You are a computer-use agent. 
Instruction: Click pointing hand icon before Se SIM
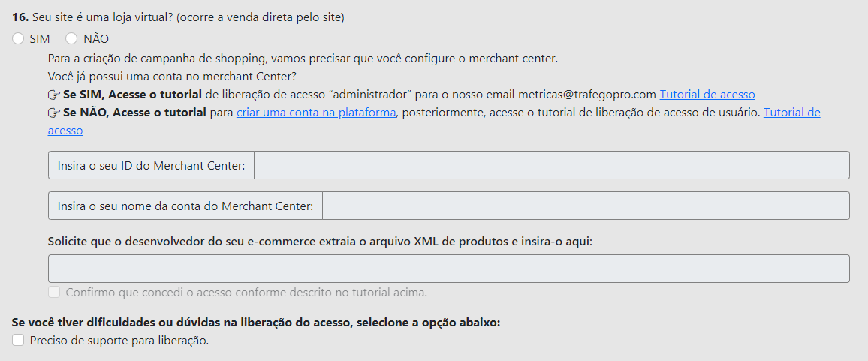coord(54,95)
